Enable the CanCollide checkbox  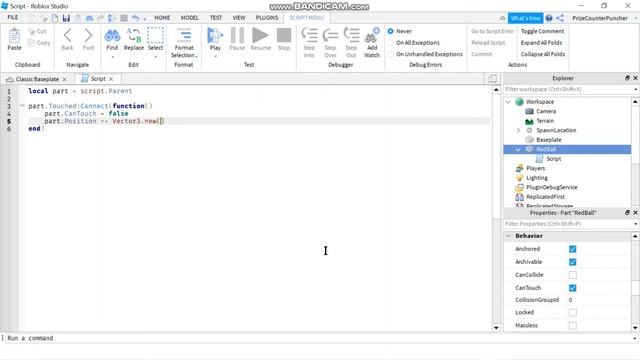pyautogui.click(x=573, y=275)
